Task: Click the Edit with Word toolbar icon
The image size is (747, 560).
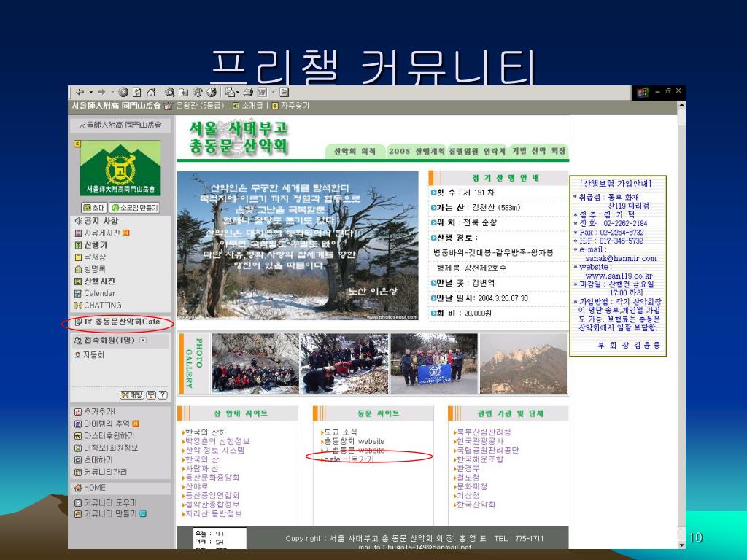Action: (x=262, y=92)
